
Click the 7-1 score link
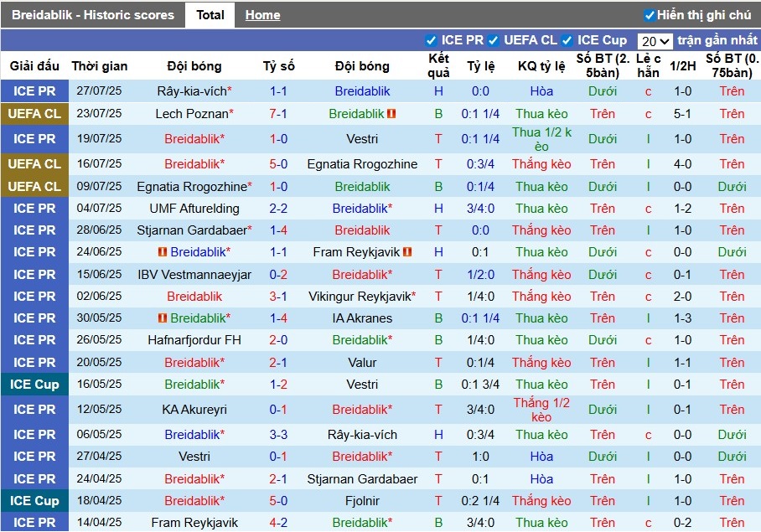point(278,114)
